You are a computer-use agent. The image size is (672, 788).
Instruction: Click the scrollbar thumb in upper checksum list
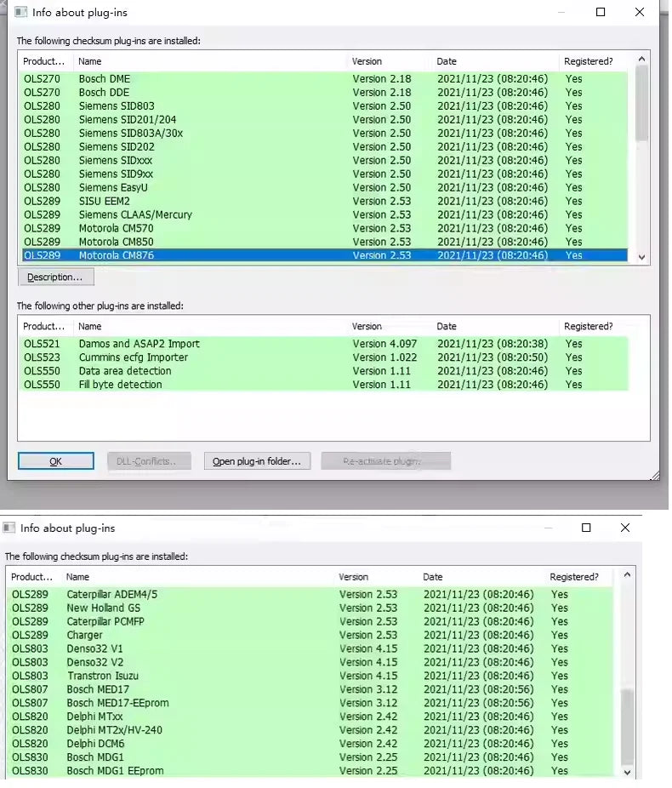coord(641,102)
